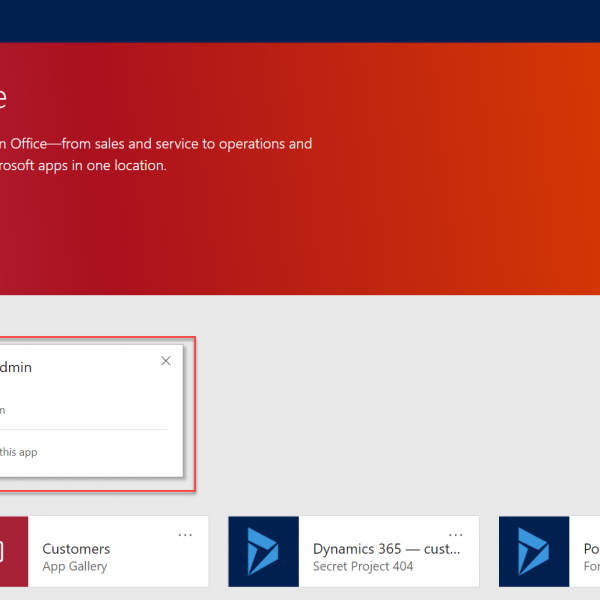
Task: Click the "Dynamics 365 — cust..." title
Action: 386,549
